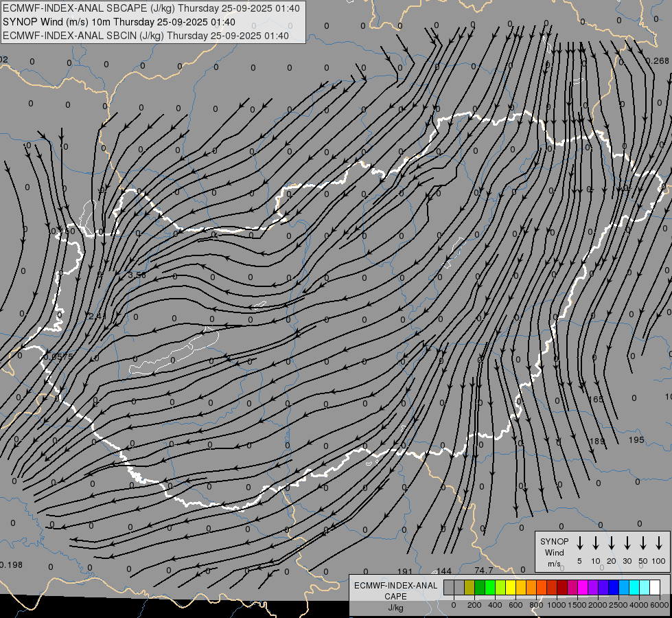This screenshot has width=672, height=618.
Task: Click the 195 CAPE value on map
Action: (x=636, y=440)
